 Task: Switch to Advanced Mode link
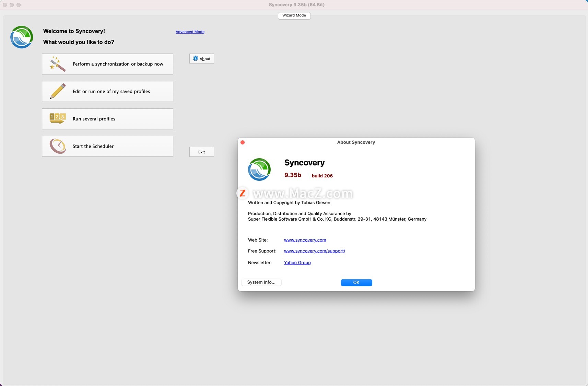coord(190,32)
